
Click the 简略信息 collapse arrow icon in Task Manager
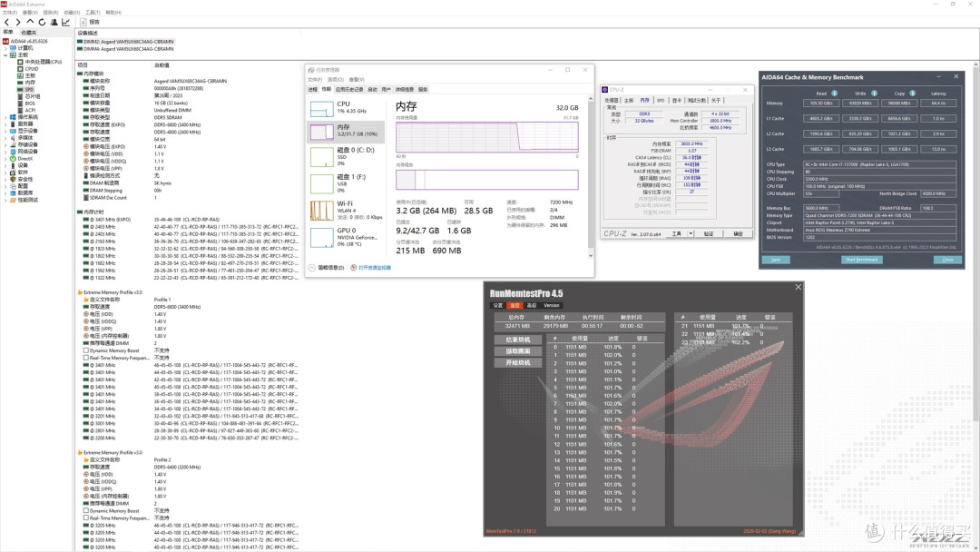coord(312,268)
